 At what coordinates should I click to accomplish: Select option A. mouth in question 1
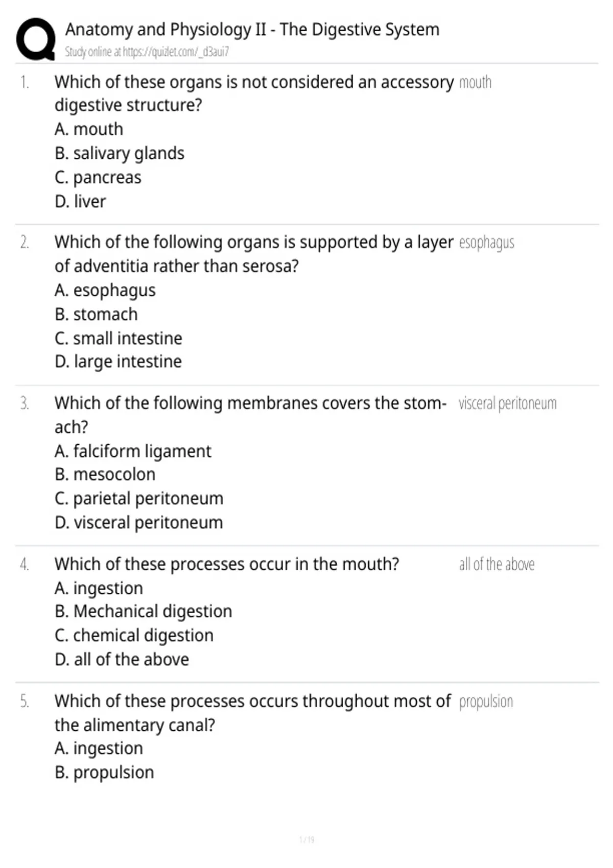coord(89,129)
